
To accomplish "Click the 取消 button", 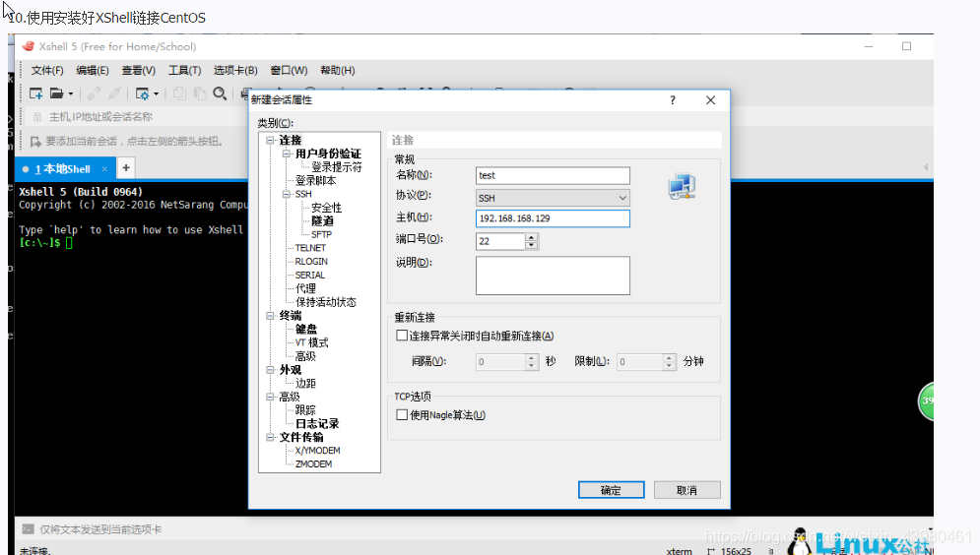I will tap(686, 490).
